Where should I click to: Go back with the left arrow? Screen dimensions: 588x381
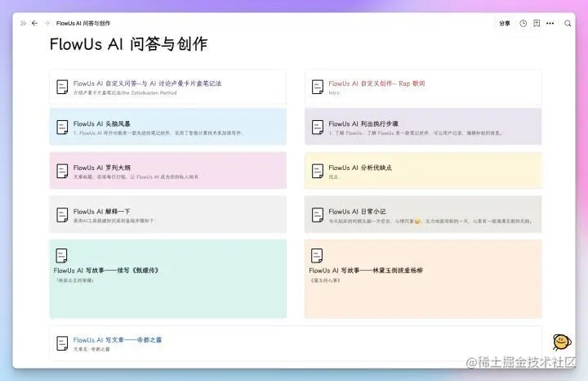coord(34,23)
